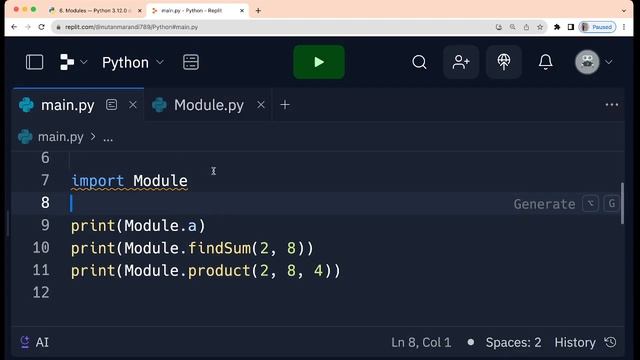
Task: Toggle the Replit sidebar panel
Action: (35, 62)
